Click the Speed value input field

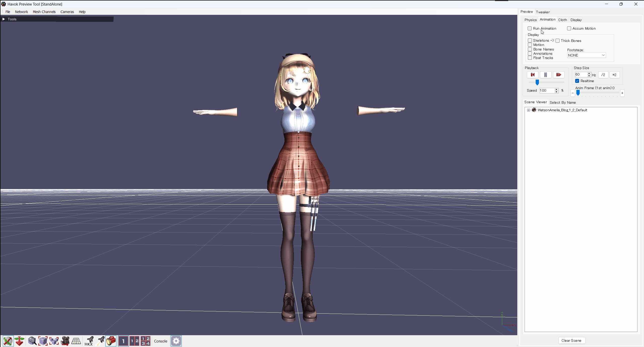pyautogui.click(x=547, y=91)
